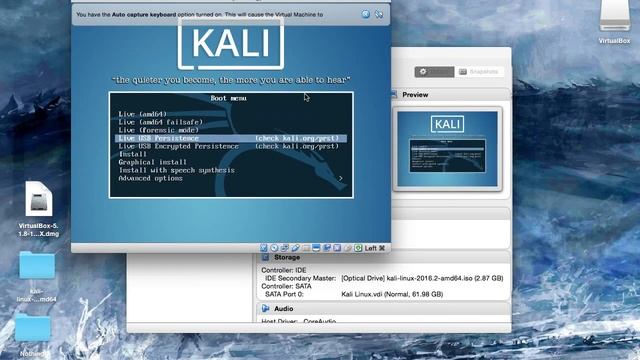640x360 pixels.
Task: Select 'Live (amd64)' boot entry
Action: point(142,114)
